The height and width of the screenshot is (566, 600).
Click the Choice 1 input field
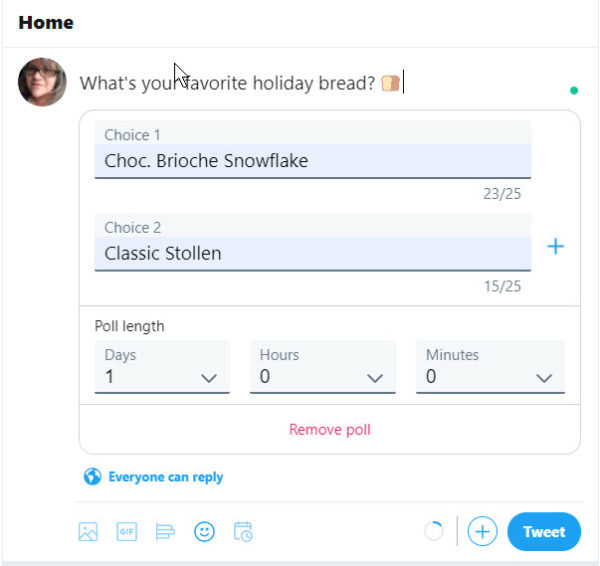point(313,150)
